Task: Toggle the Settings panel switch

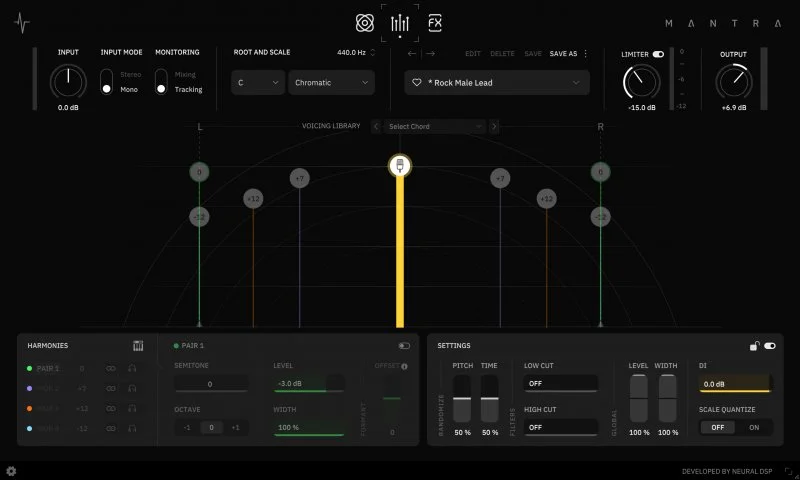Action: pos(770,346)
